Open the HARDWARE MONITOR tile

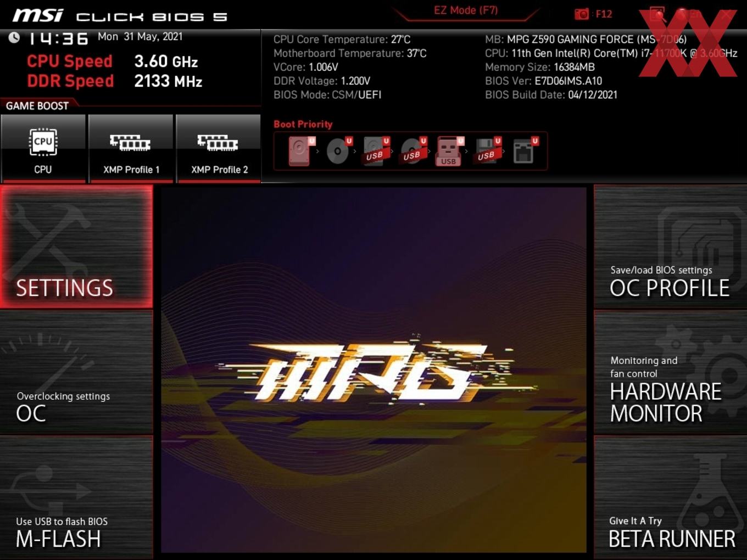(670, 372)
